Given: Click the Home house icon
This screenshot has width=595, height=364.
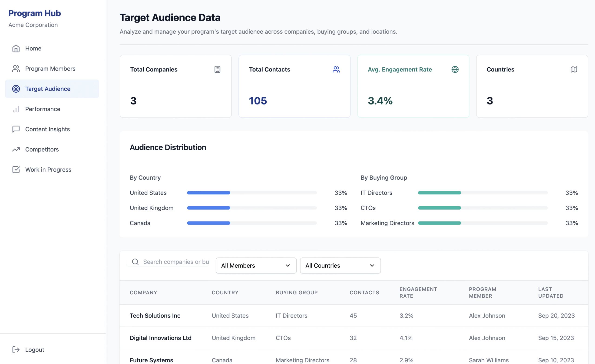Looking at the screenshot, I should click(x=16, y=49).
